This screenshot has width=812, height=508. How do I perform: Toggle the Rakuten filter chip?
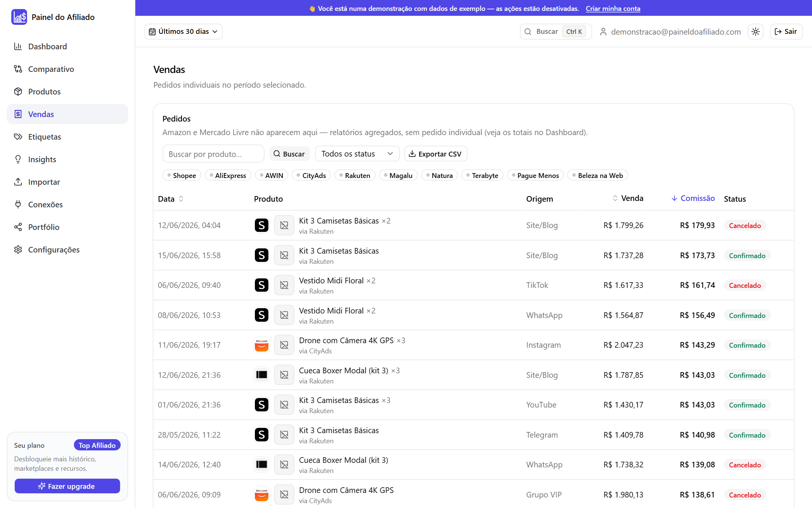[355, 175]
